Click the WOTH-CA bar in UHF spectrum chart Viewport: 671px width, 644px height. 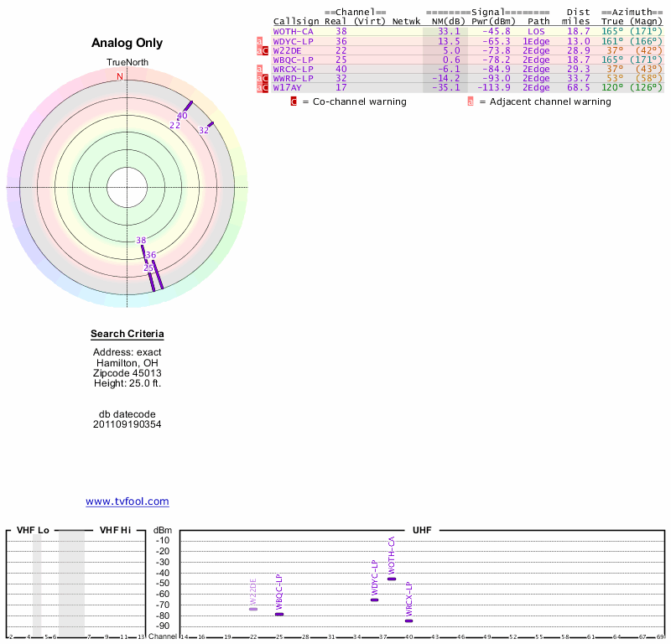tap(392, 579)
